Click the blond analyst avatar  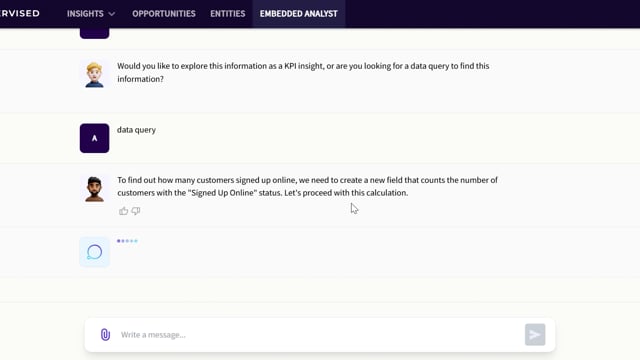click(x=94, y=74)
